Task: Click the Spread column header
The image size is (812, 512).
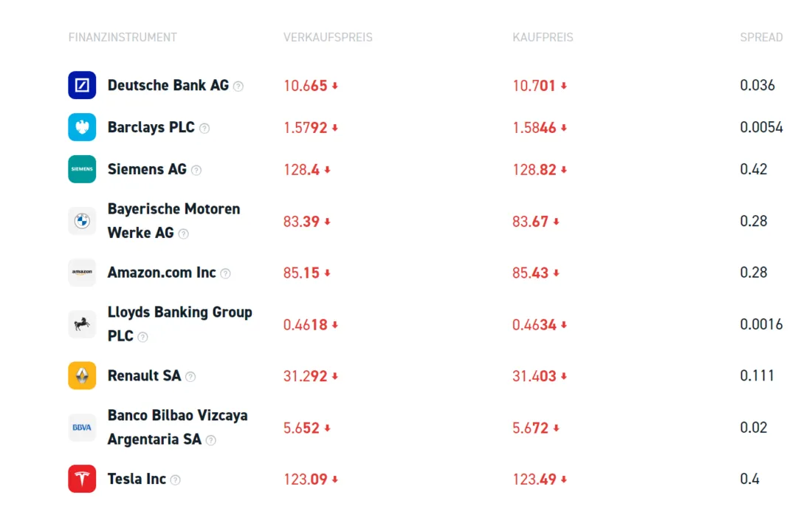Action: 761,38
